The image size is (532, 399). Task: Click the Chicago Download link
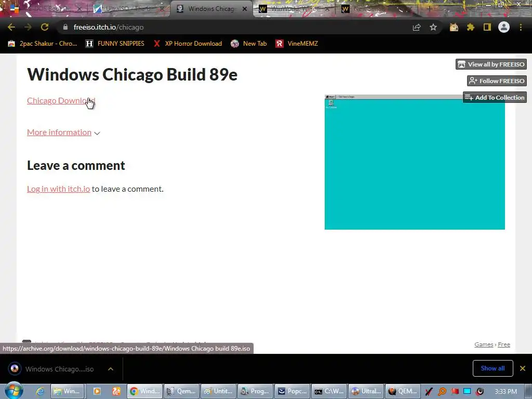click(61, 101)
